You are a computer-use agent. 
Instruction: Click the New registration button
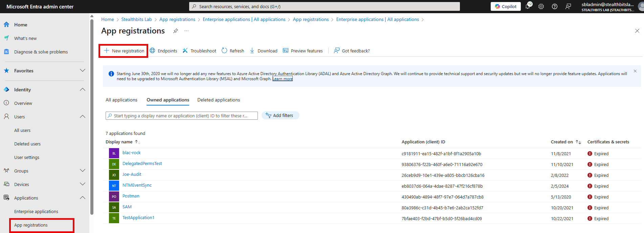tap(124, 51)
